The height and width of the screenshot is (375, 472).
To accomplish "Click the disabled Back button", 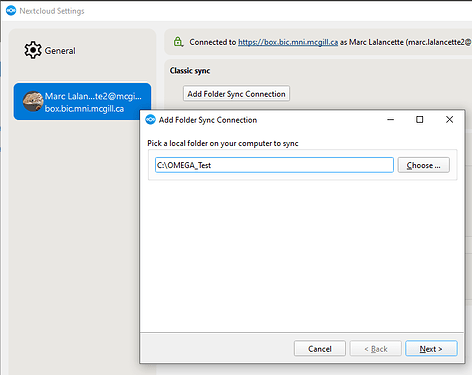I will [375, 349].
